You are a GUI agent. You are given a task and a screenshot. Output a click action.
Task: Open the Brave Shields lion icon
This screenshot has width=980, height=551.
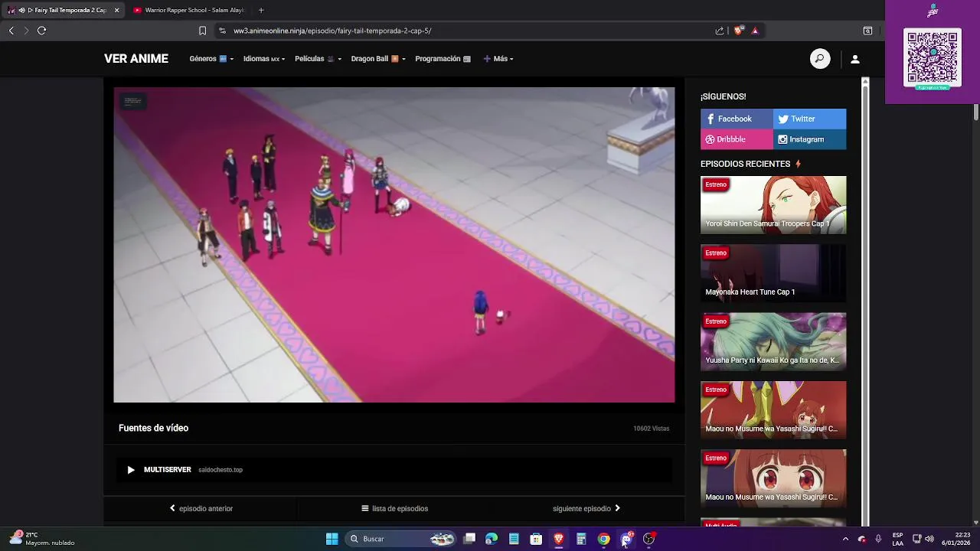738,31
